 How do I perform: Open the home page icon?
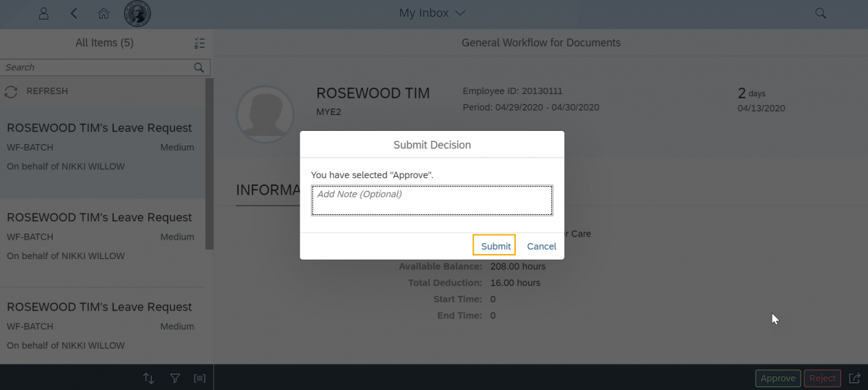[103, 13]
